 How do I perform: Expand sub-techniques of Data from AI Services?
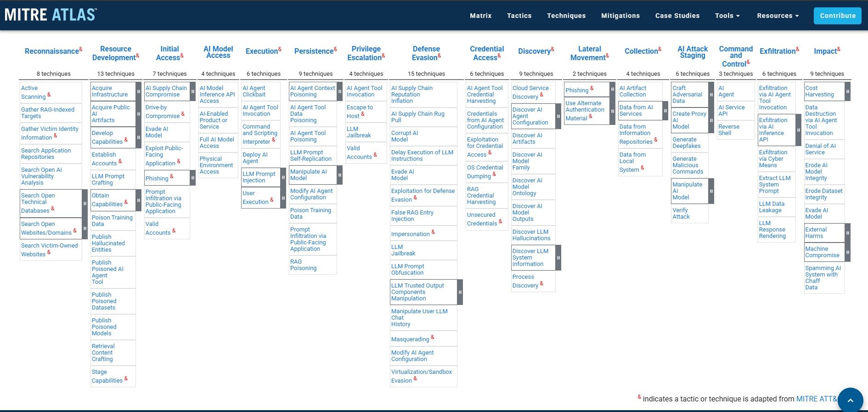click(x=665, y=111)
